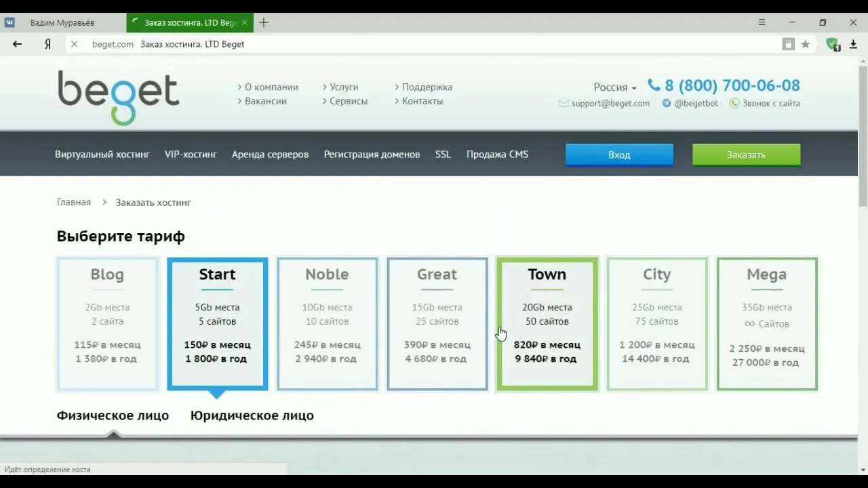
Task: Click the envelope icon beside support email
Action: (x=564, y=104)
